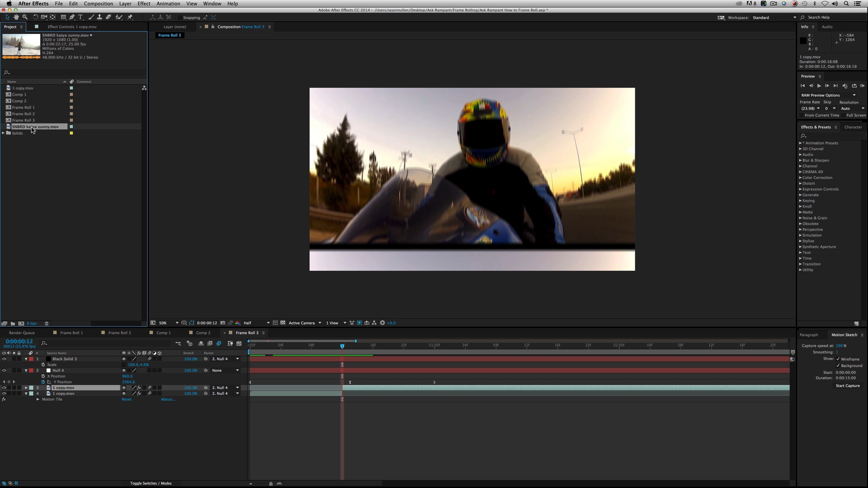Open comp mini-flowchart in timeline
This screenshot has width=868, height=488.
coord(178,343)
